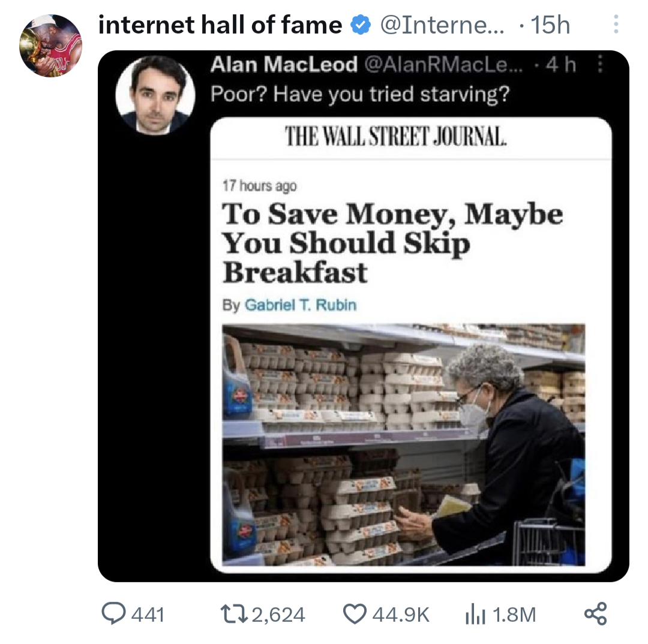Viewport: 648px width, 644px height.
Task: Open internet hall of fame's profile picture
Action: coord(52,45)
